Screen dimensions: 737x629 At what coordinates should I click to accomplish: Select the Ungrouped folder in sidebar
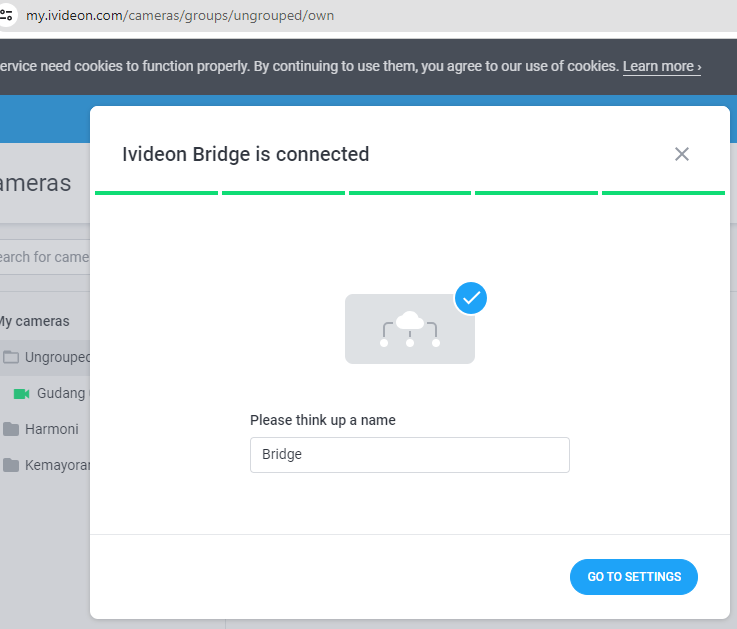(45, 357)
